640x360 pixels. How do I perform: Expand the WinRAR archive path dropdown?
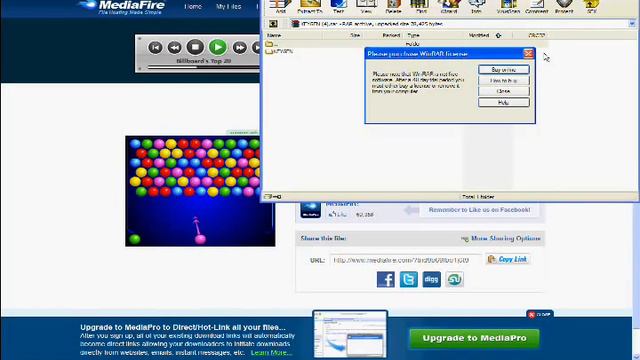point(632,24)
